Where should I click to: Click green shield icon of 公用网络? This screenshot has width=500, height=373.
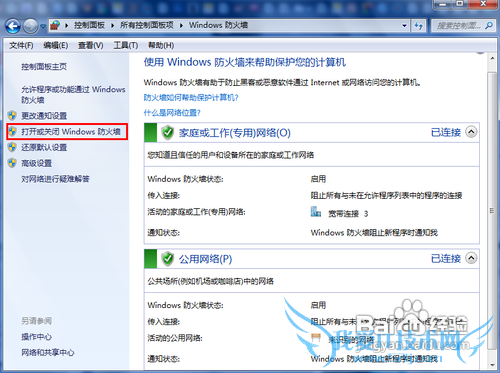tap(168, 259)
